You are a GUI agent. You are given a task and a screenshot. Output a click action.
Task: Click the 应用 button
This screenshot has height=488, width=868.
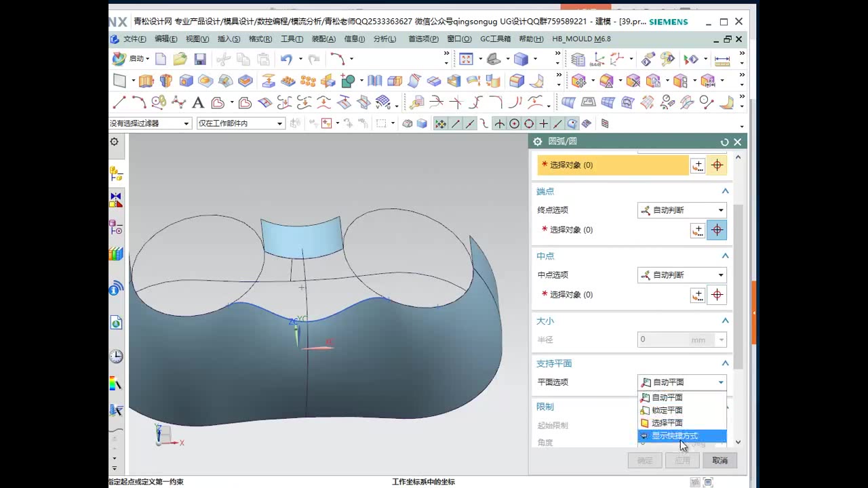point(682,460)
